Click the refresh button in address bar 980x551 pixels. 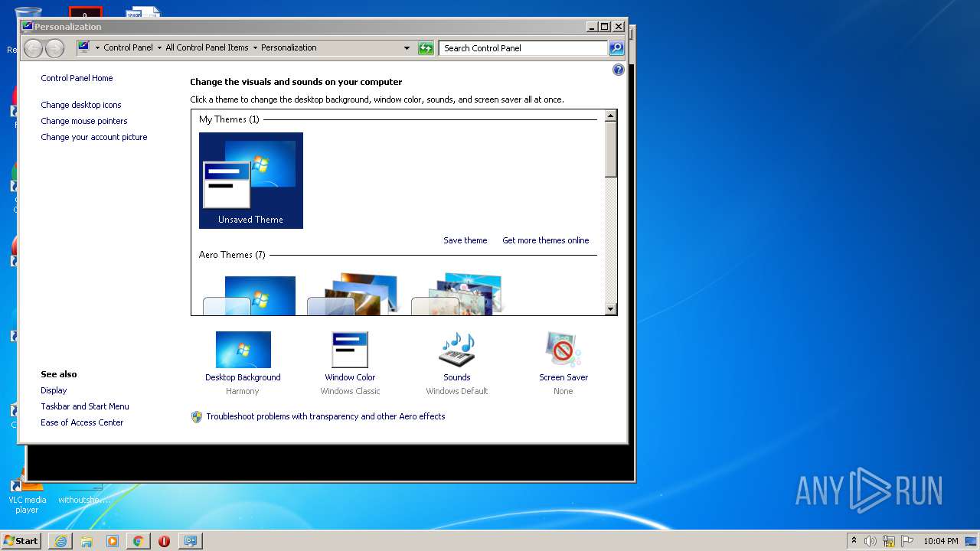coord(426,48)
